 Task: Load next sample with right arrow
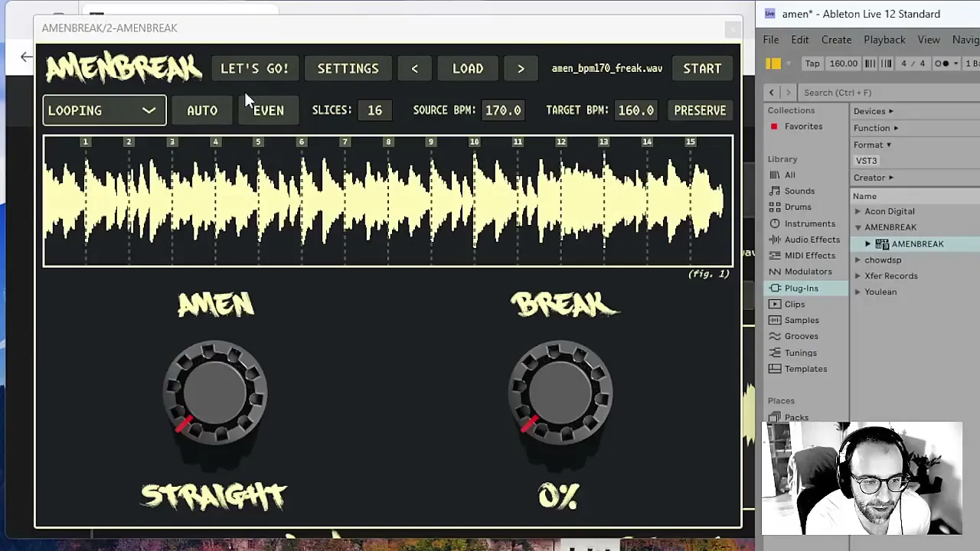click(x=521, y=69)
